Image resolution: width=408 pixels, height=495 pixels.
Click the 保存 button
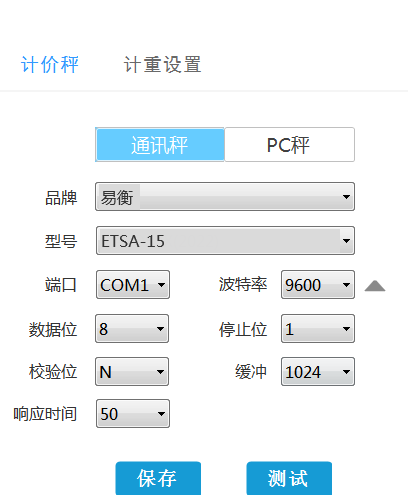tap(158, 478)
